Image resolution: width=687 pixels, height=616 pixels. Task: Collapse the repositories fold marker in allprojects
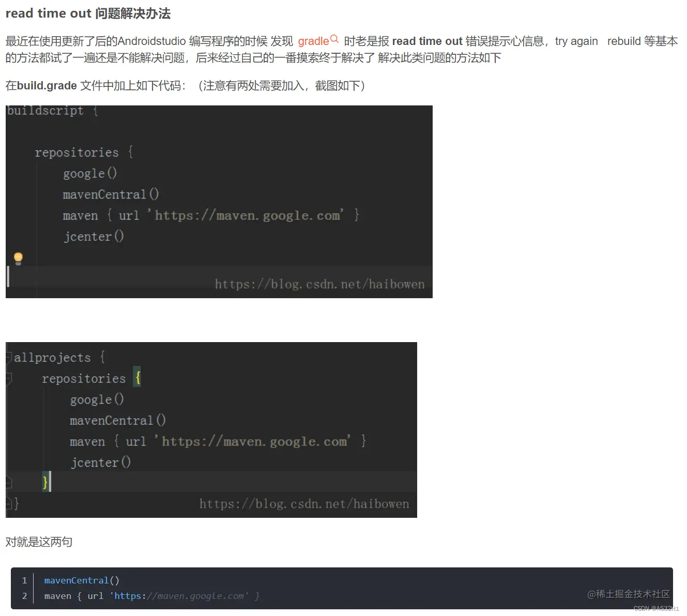point(9,379)
